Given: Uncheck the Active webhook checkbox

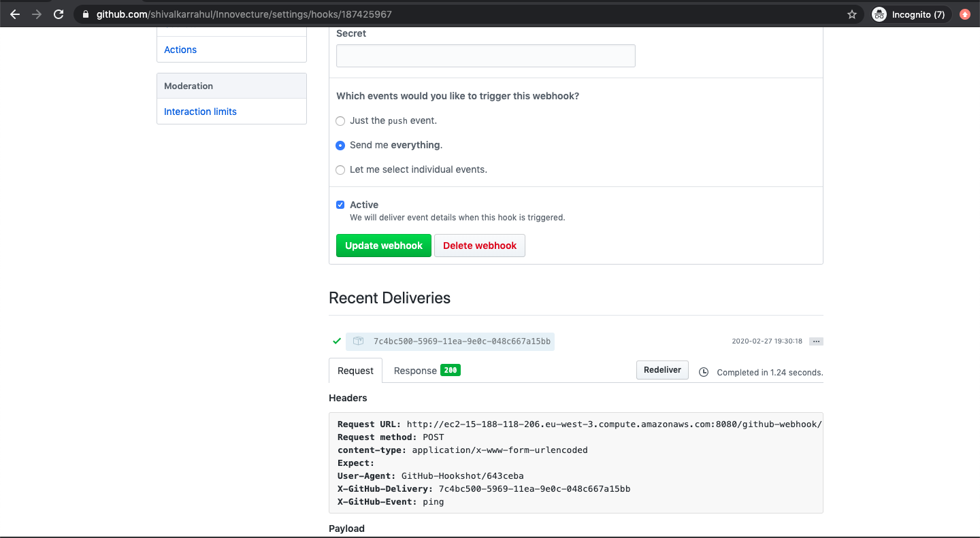Looking at the screenshot, I should tap(340, 204).
